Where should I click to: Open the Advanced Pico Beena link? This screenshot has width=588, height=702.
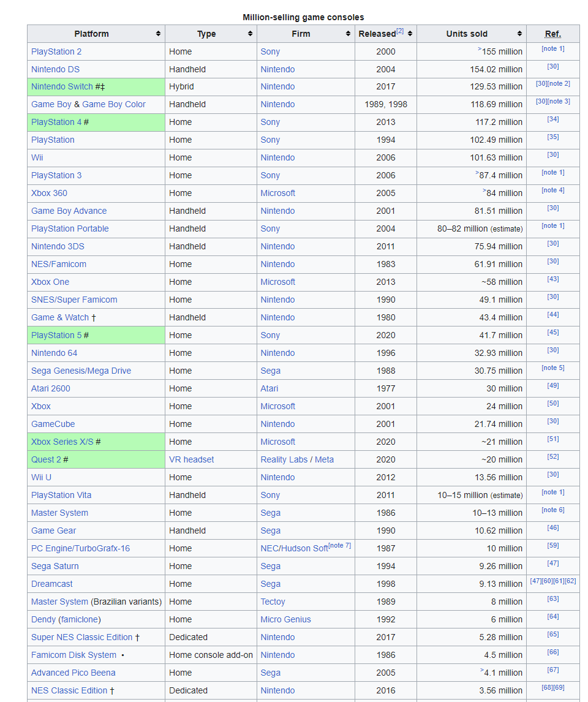[73, 673]
